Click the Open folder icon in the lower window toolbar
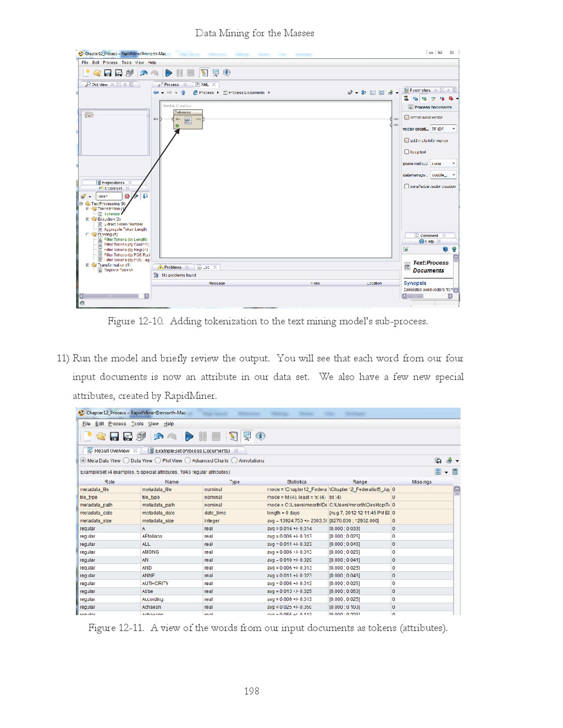Image resolution: width=563 pixels, height=728 pixels. point(101,436)
